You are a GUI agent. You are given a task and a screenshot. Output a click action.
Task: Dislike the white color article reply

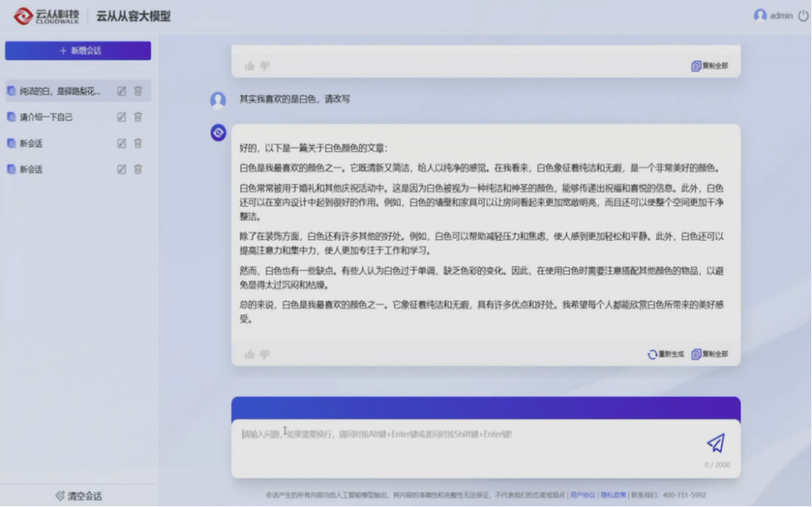pos(265,354)
